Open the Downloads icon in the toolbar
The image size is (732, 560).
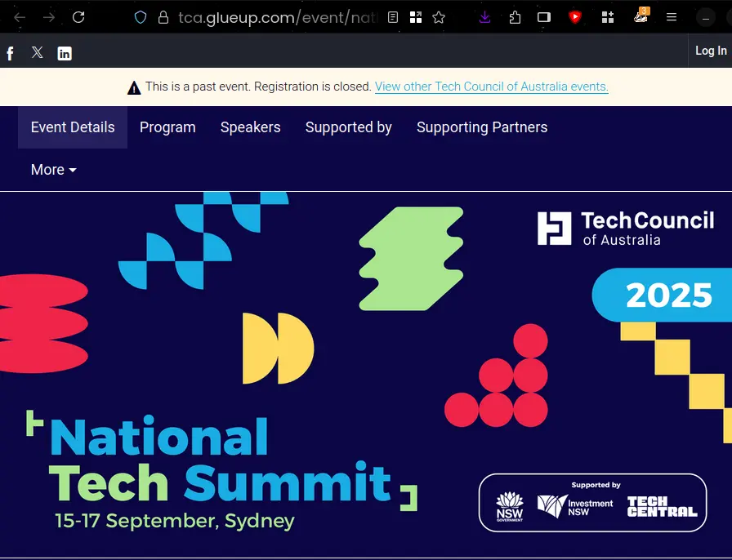[484, 16]
